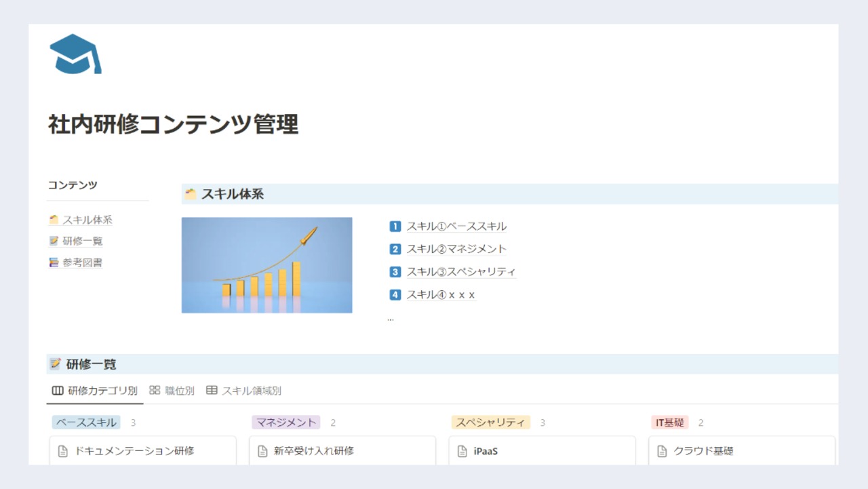The image size is (868, 489).
Task: Click the スキル体系 section heading text
Action: click(233, 194)
